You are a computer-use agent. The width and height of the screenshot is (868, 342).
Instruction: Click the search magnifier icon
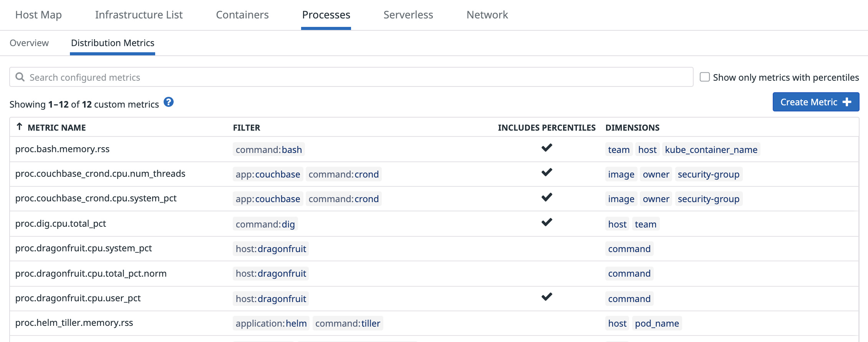click(20, 77)
